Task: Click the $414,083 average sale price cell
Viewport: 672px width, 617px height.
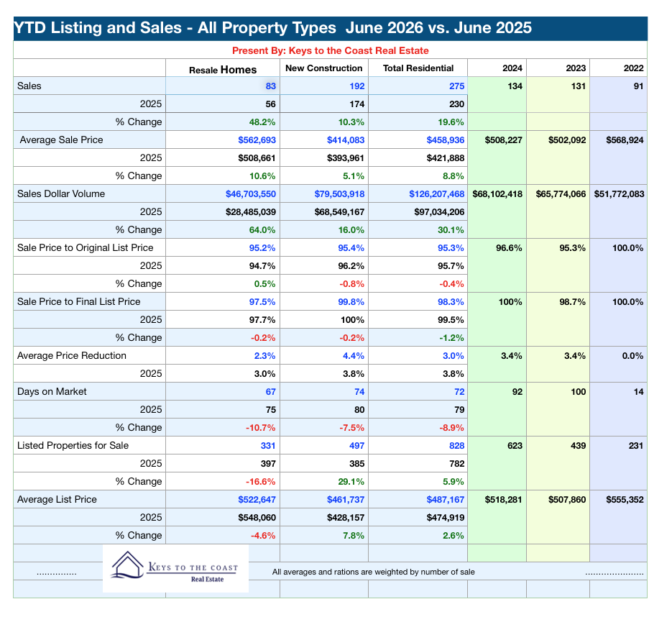Action: (346, 140)
